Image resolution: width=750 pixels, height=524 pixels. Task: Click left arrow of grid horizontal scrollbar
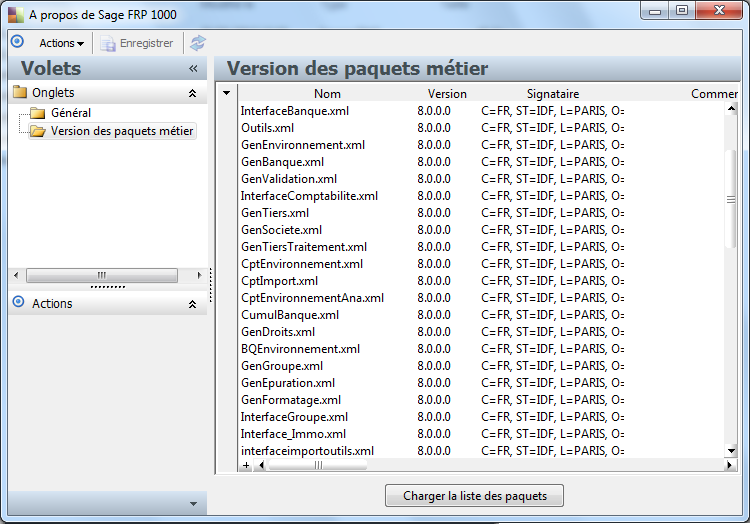pyautogui.click(x=261, y=465)
